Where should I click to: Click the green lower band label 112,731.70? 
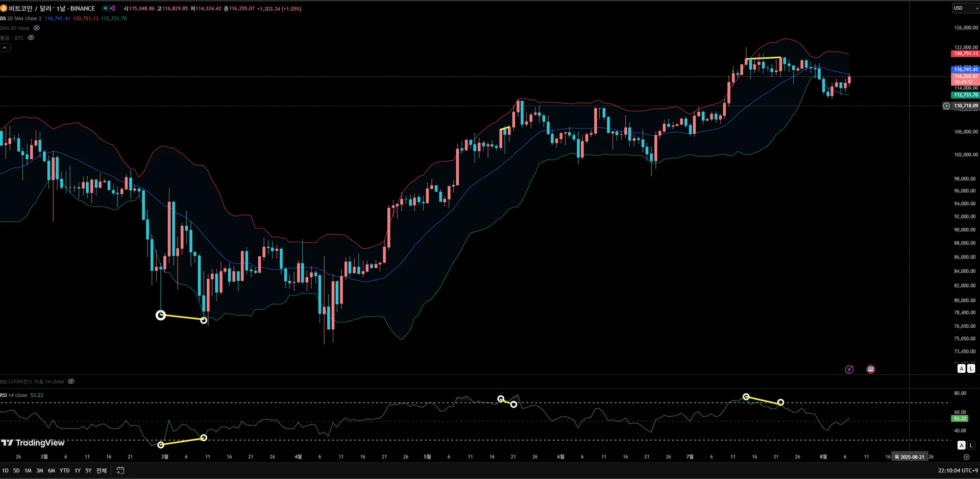click(x=965, y=95)
